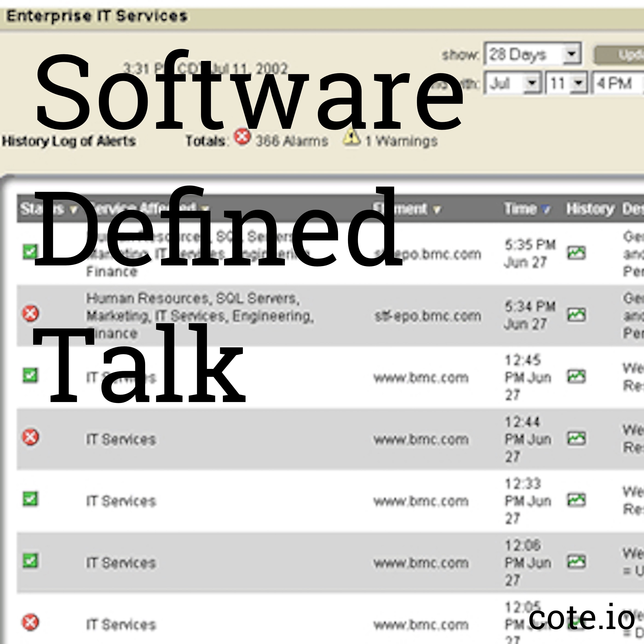Click red X status icon for 12:44 PM row
The image size is (644, 644).
coord(30,437)
